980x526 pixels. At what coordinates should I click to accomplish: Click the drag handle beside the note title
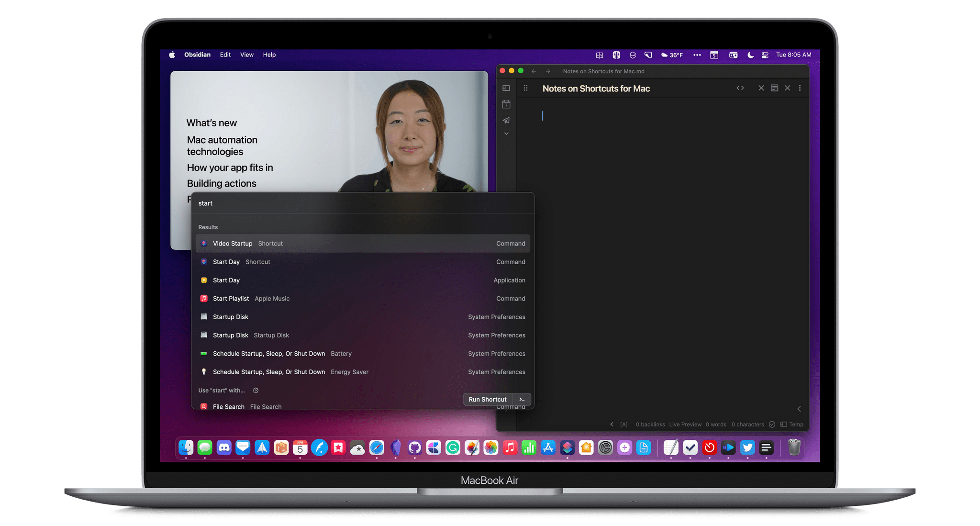click(x=525, y=88)
